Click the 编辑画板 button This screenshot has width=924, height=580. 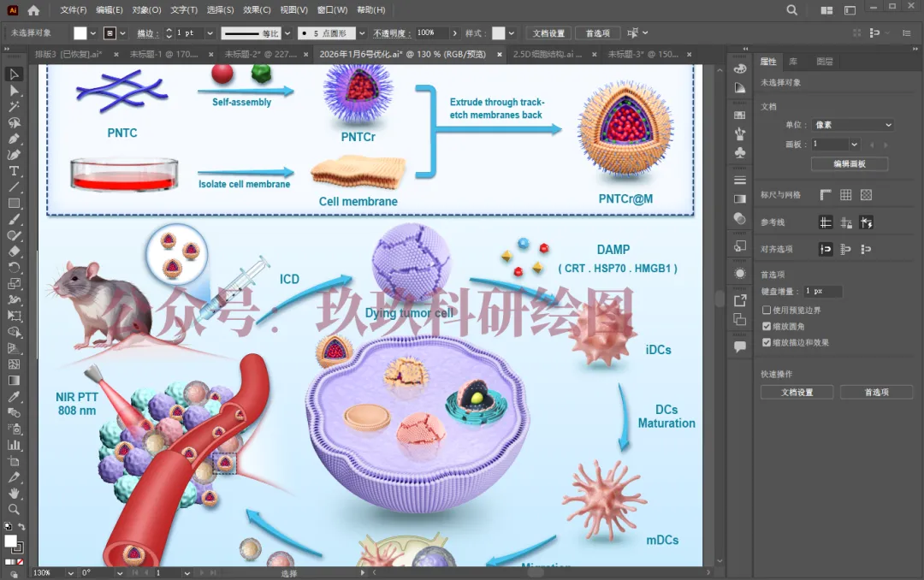click(x=849, y=163)
